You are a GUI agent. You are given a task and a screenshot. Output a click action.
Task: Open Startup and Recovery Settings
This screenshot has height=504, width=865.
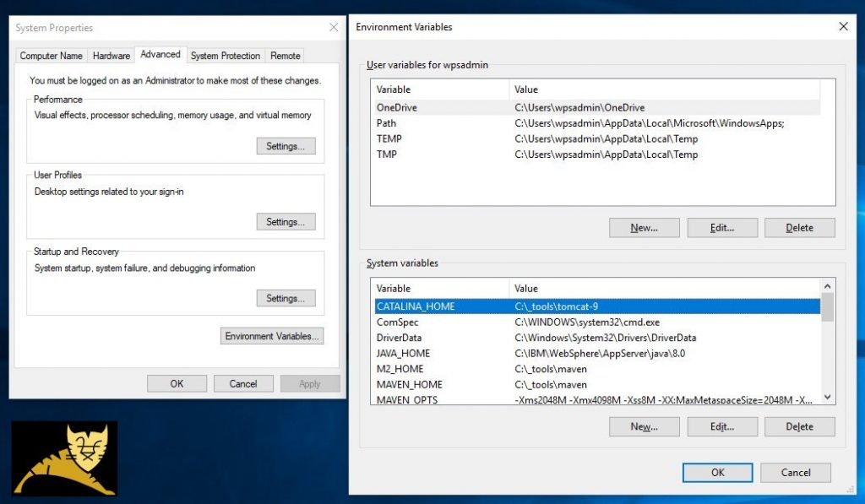(x=286, y=298)
